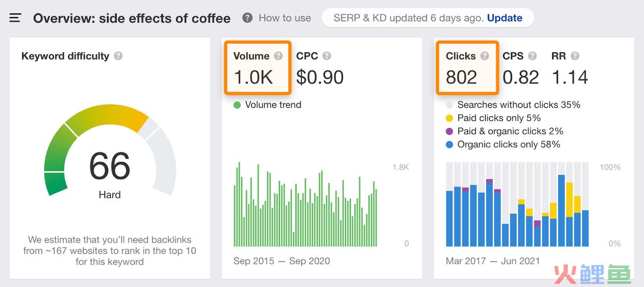This screenshot has height=287, width=644.
Task: Open the hamburger menu icon
Action: (15, 18)
